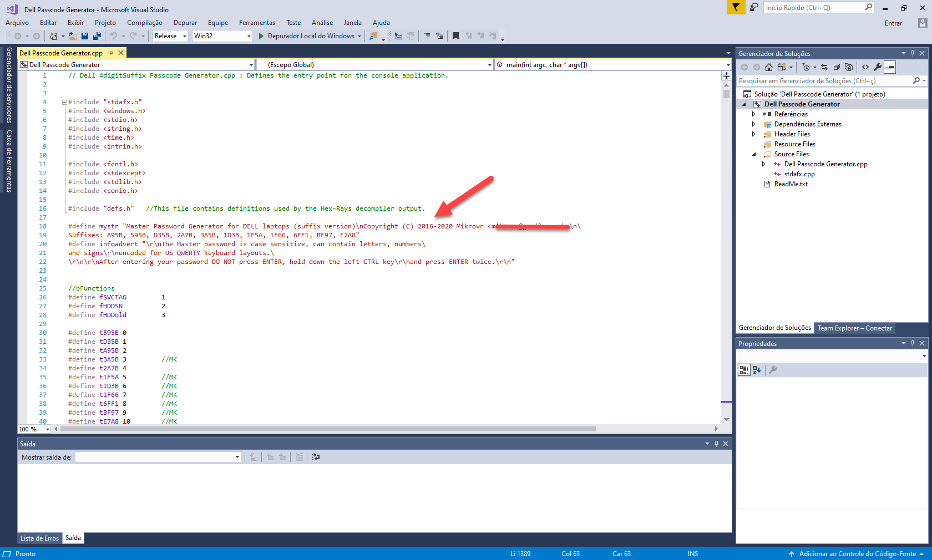This screenshot has width=932, height=560.
Task: Close the Dell Passcode Generator.cpp tab
Action: click(121, 53)
